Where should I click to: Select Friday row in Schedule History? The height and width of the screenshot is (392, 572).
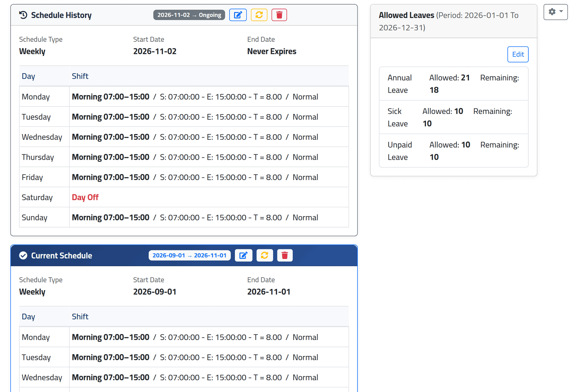coord(184,177)
